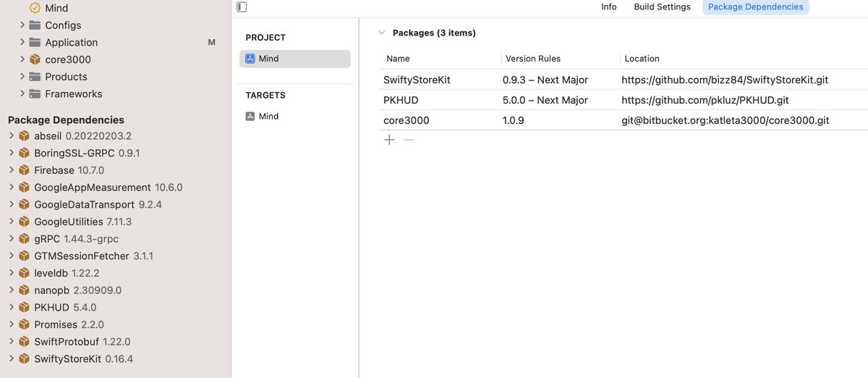Select nanopb 2.30909.0 in navigator

[x=77, y=290]
